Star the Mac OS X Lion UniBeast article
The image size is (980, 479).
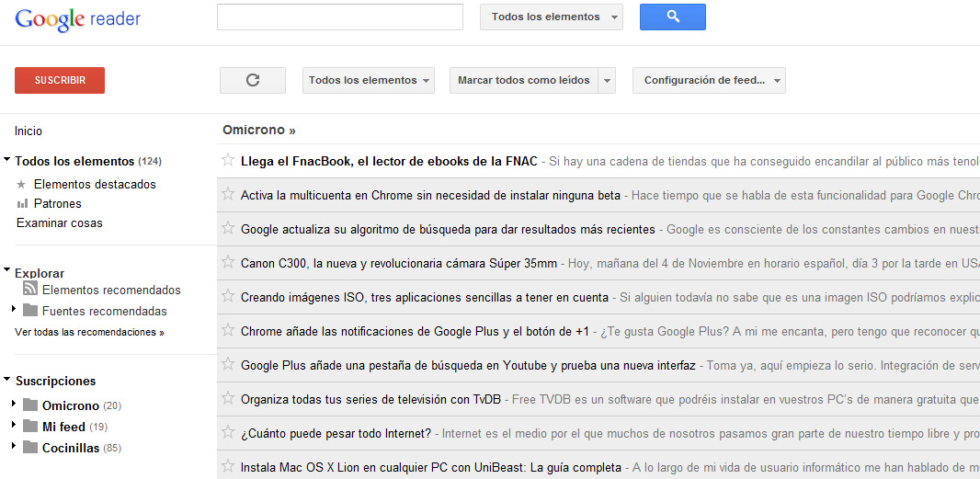(228, 466)
